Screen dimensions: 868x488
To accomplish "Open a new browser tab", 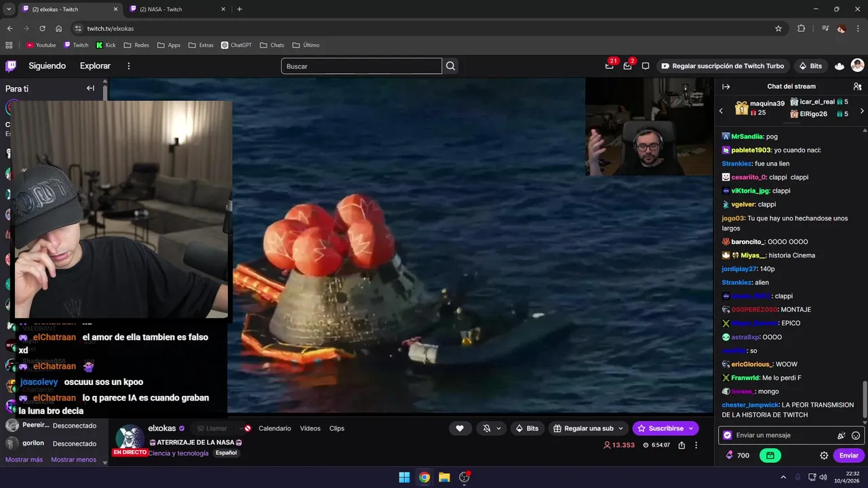I will tap(239, 9).
